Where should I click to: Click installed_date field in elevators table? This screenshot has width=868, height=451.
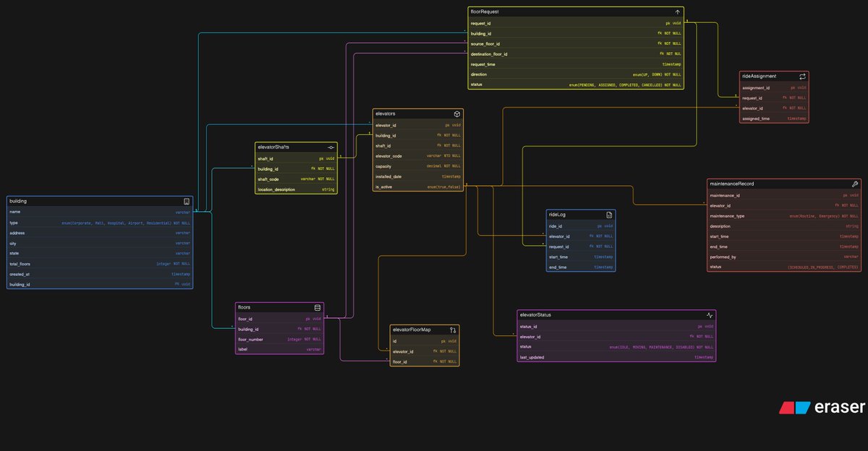[x=418, y=176]
